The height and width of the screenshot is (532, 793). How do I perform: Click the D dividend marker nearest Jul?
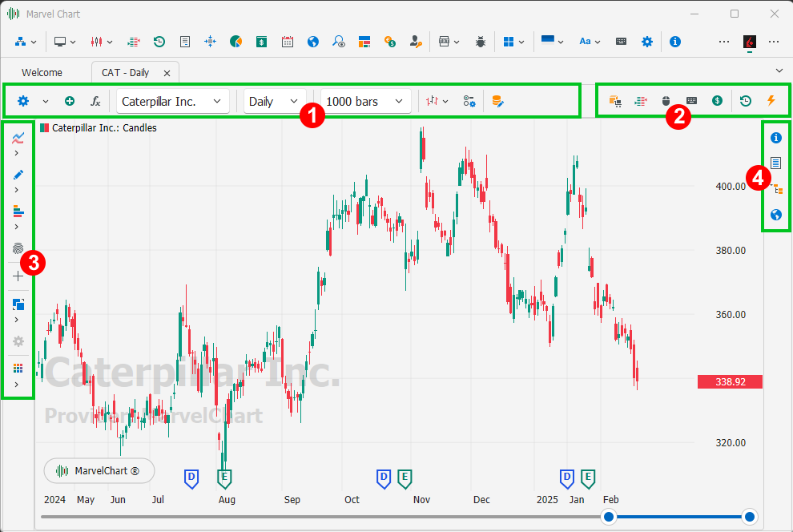(x=191, y=478)
